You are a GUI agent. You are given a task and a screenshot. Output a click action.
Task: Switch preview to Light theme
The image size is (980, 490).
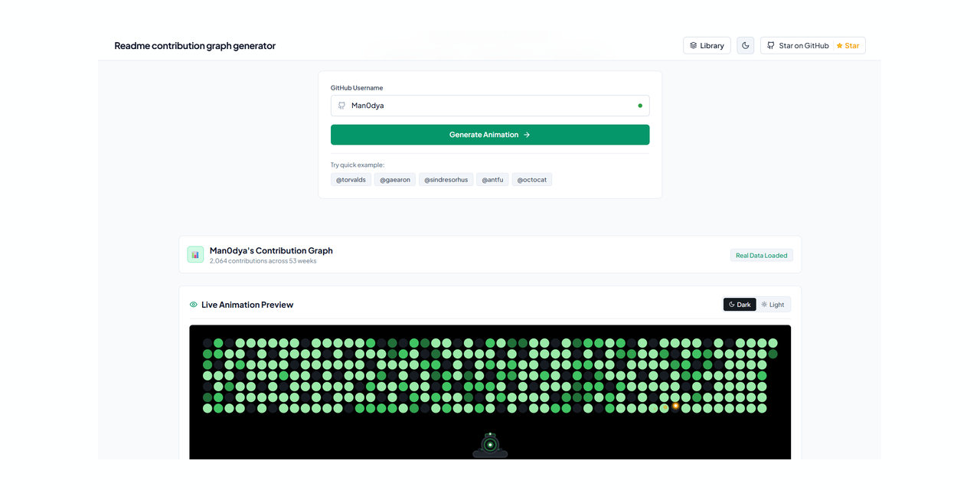click(773, 305)
